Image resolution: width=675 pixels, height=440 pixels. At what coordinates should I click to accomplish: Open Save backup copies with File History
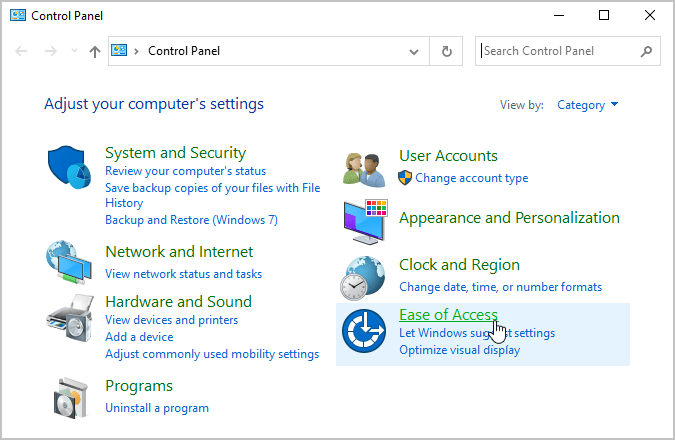[213, 195]
